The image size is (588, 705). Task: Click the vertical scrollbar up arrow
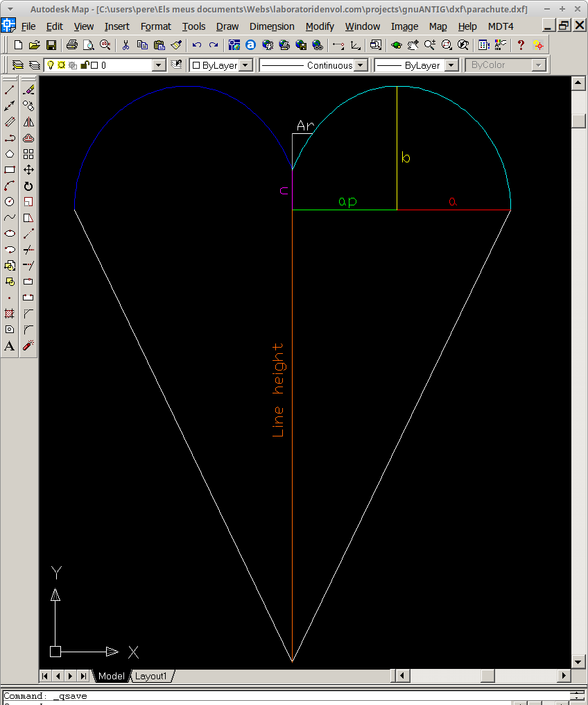point(578,83)
